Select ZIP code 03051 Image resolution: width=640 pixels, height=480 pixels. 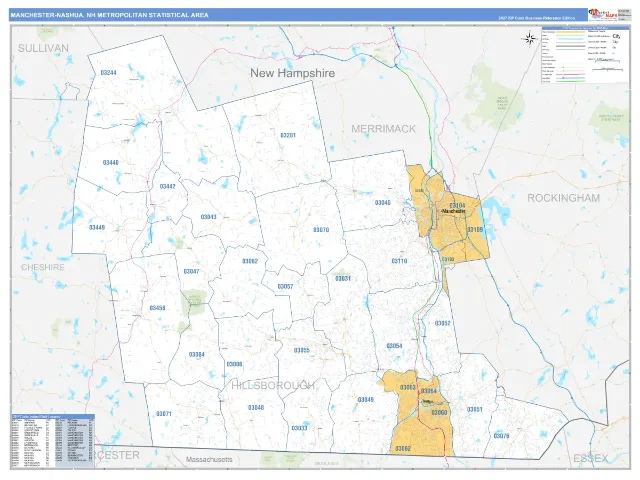click(x=475, y=409)
